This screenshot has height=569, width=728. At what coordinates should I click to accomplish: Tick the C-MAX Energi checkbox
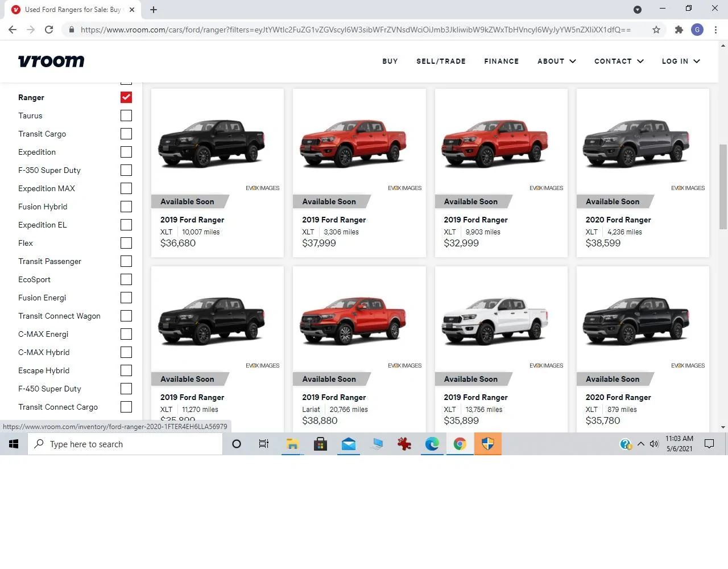click(x=126, y=334)
